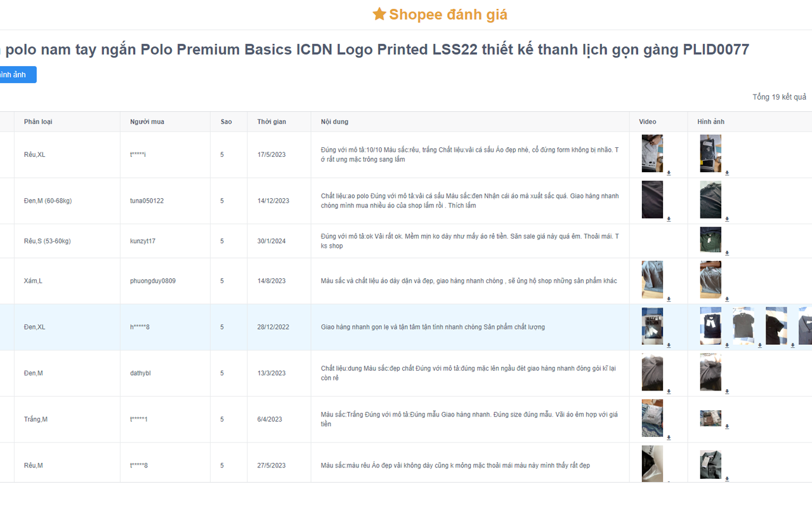Click the review text starting 'Màu sắc và chất liệu áo'

469,281
